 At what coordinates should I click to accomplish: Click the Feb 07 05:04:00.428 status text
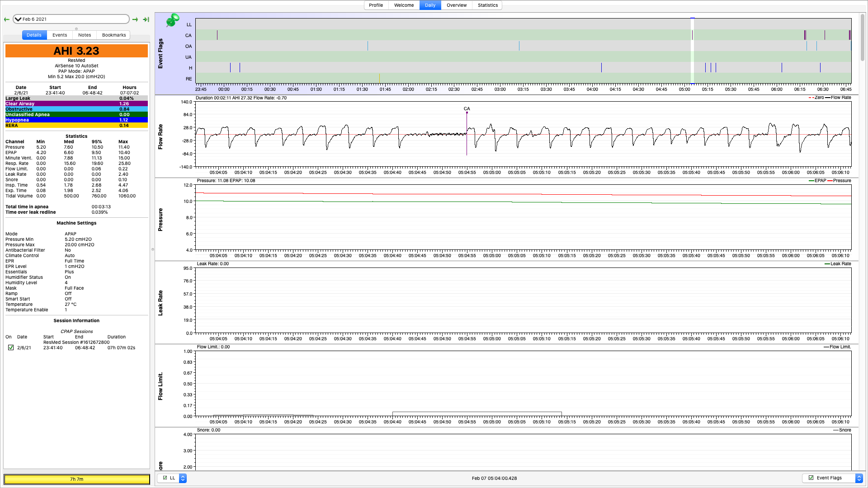(x=494, y=478)
